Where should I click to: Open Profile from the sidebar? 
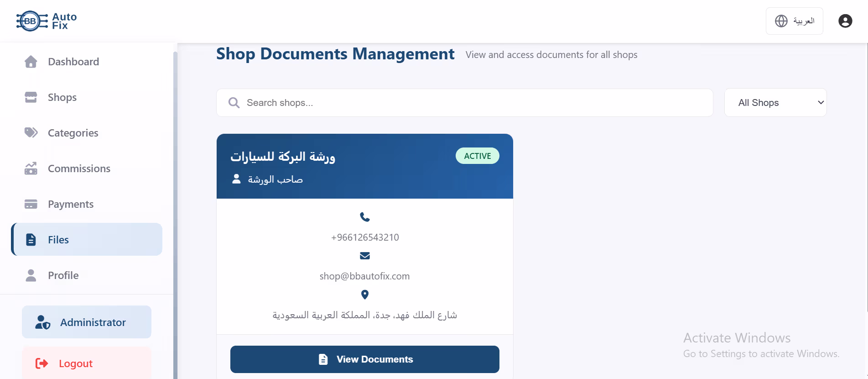[87, 275]
